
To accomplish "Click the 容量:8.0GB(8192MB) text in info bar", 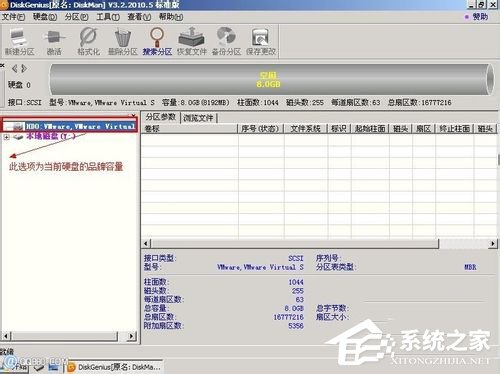I will (196, 102).
